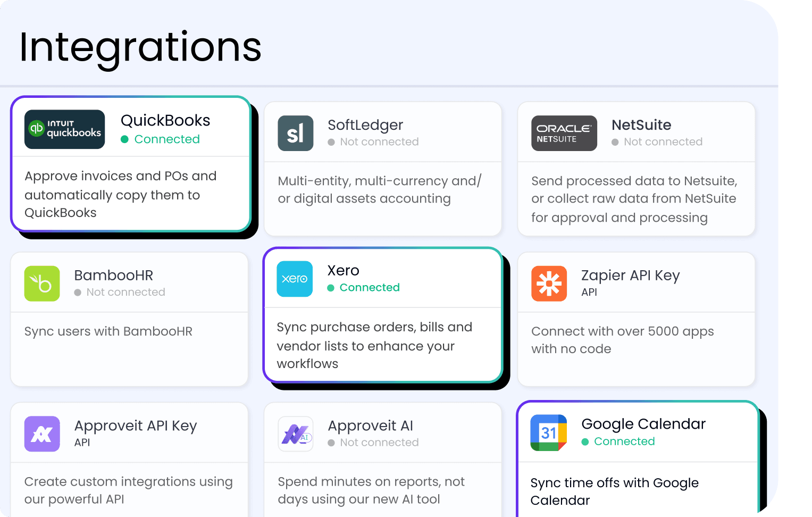The image size is (812, 517).
Task: Click the grey status dot under BambooHR
Action: click(x=78, y=293)
